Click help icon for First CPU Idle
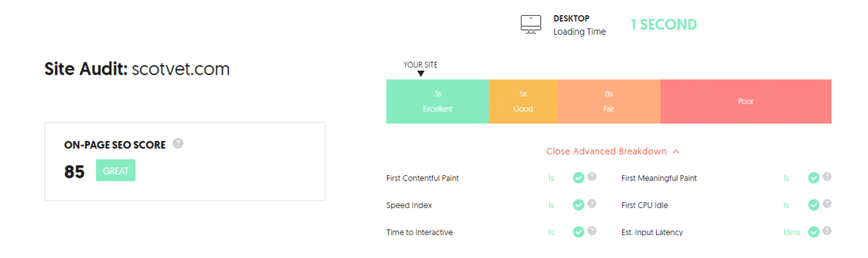 tap(827, 204)
